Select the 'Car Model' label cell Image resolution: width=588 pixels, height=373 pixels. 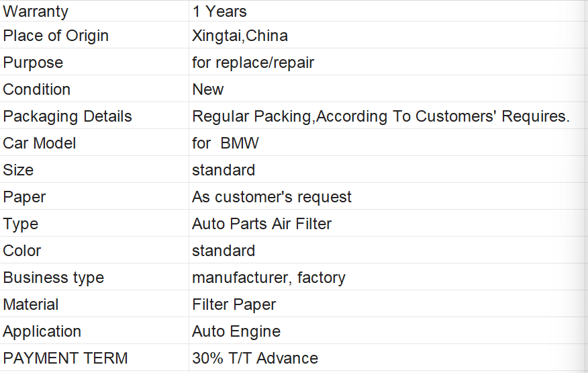(x=40, y=143)
